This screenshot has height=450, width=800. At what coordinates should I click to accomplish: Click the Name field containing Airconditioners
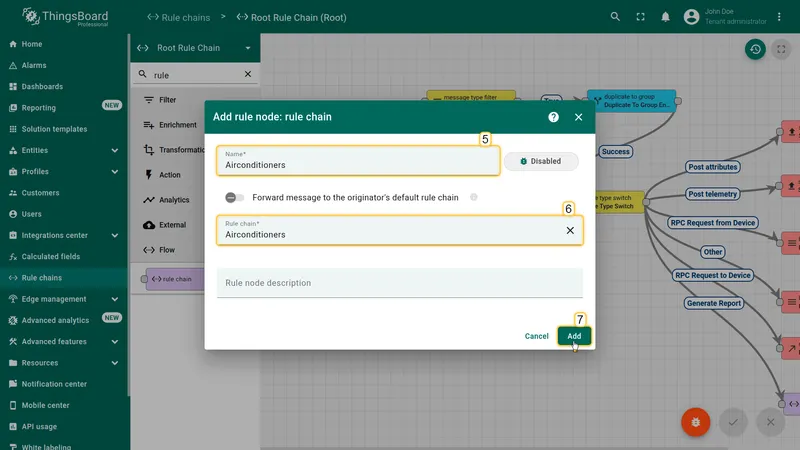point(358,161)
